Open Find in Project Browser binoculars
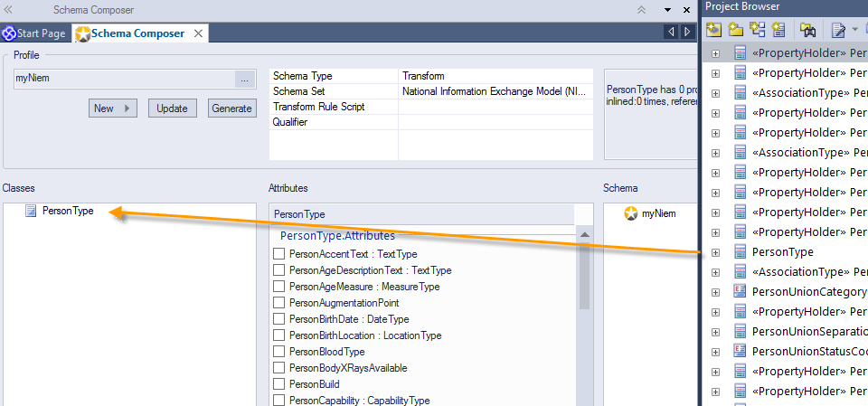Viewport: 868px width, 406px height. pyautogui.click(x=807, y=29)
